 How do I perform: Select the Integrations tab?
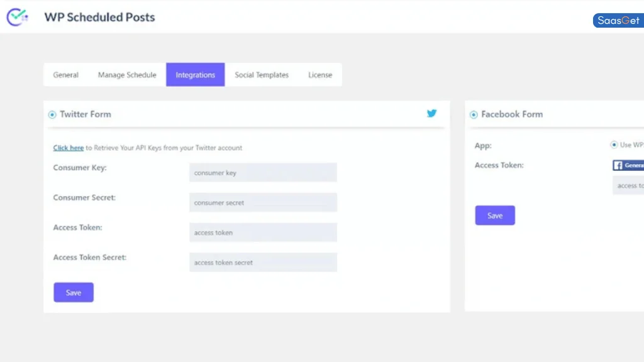tap(196, 75)
